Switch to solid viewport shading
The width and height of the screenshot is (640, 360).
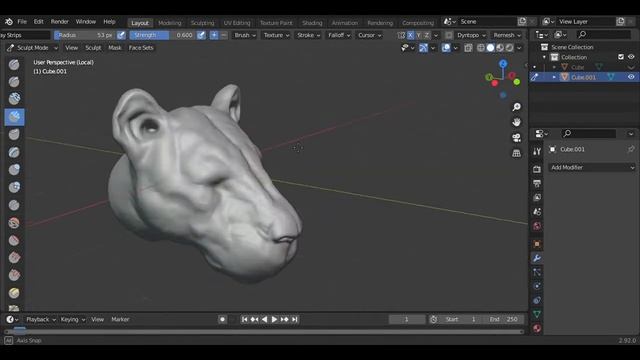pyautogui.click(x=490, y=48)
